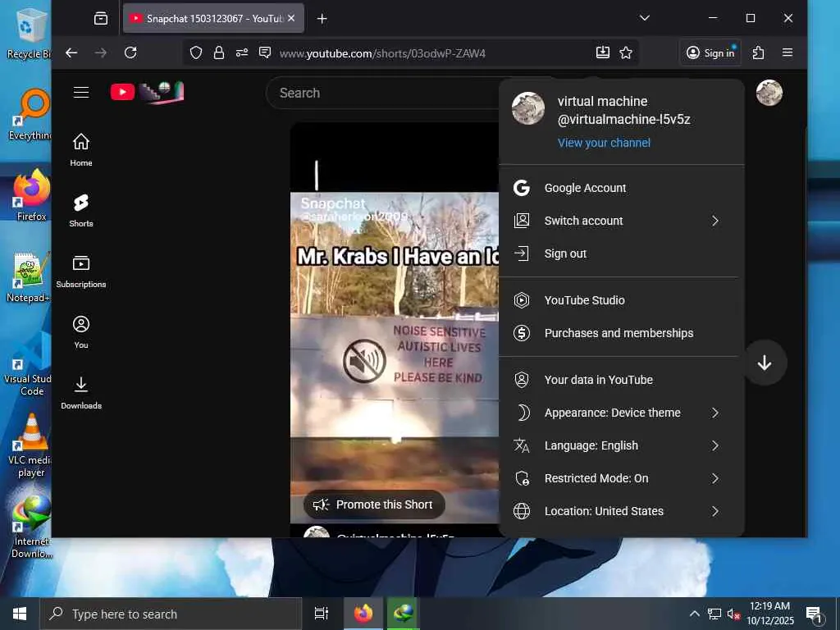Viewport: 840px width, 630px height.
Task: Expand Appearance: Device theme option
Action: [x=622, y=413]
